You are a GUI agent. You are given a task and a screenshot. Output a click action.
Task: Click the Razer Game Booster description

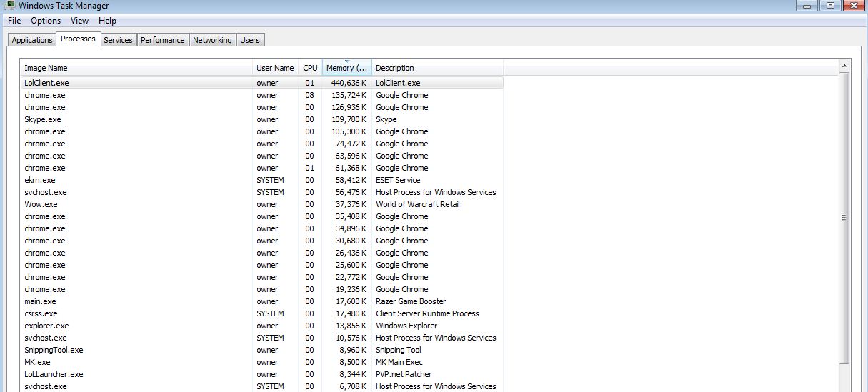coord(411,301)
